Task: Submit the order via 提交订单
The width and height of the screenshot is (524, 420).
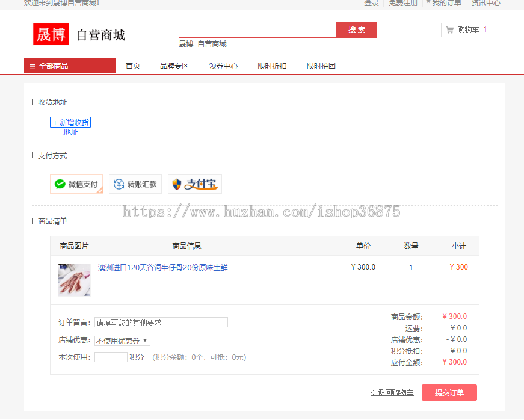Action: click(449, 392)
